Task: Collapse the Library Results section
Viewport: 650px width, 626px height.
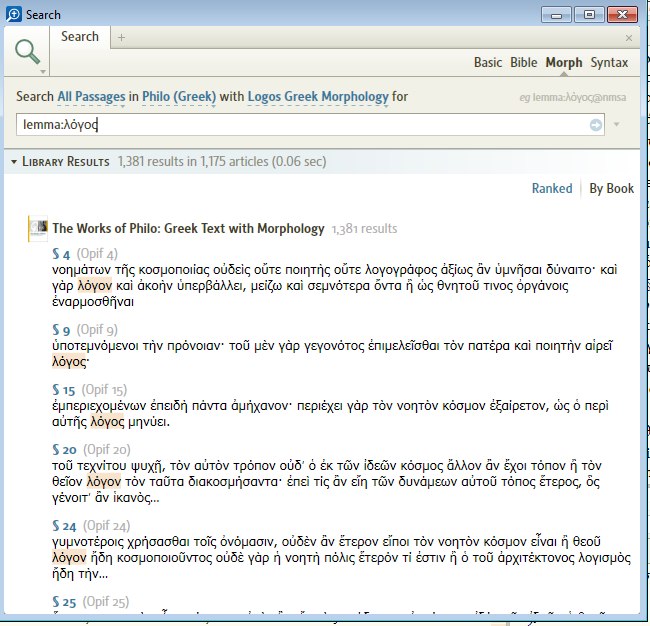Action: 14,162
